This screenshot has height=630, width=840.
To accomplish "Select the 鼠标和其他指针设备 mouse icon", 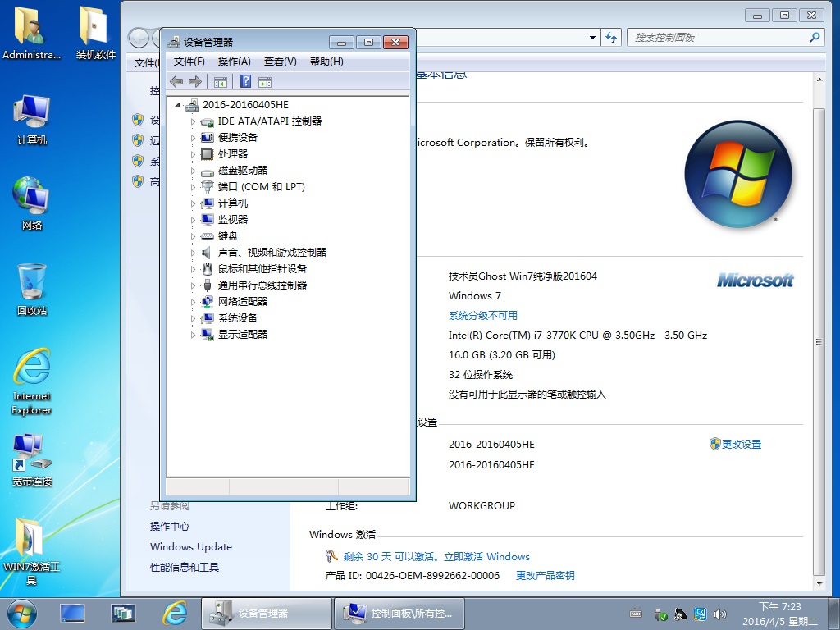I will click(x=208, y=269).
